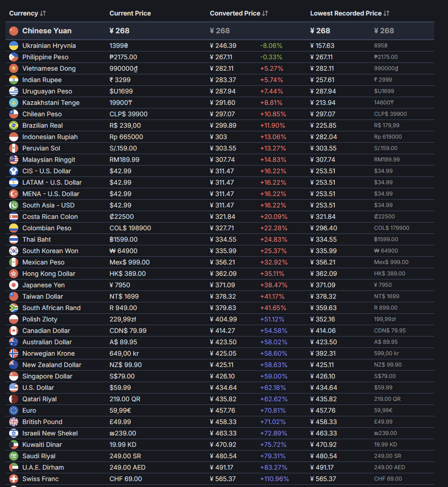The height and width of the screenshot is (487, 448).
Task: Click the Philippine Peso -0.33% difference
Action: pyautogui.click(x=271, y=57)
